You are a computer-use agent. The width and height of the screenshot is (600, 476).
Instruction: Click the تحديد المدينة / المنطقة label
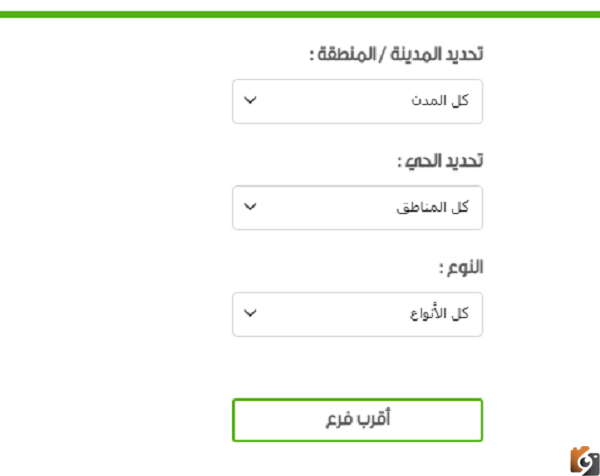coord(396,54)
